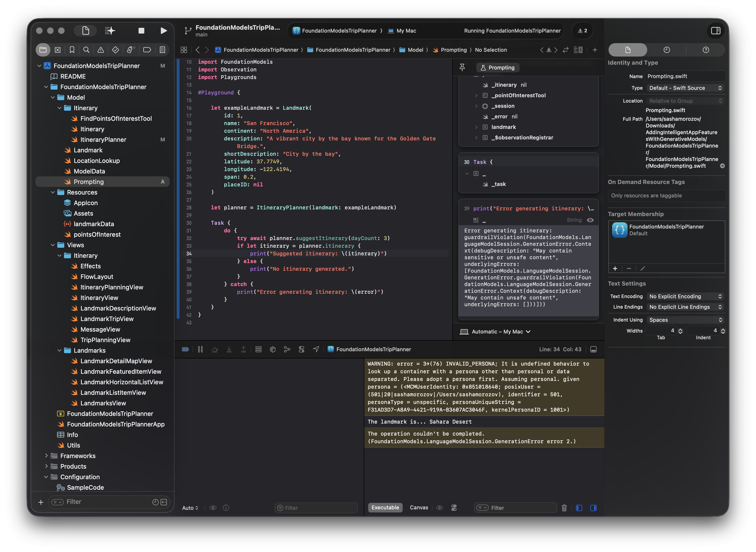Click the Debug Memory Graph icon

point(287,350)
